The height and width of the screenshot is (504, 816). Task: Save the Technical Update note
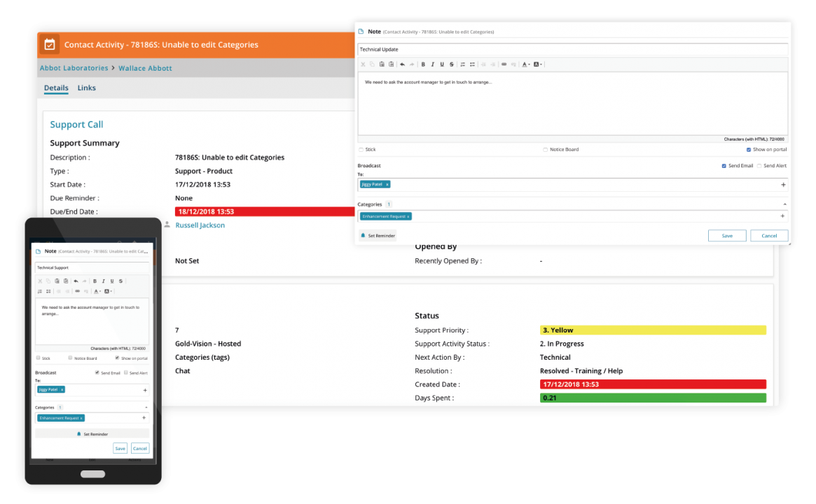coord(727,235)
